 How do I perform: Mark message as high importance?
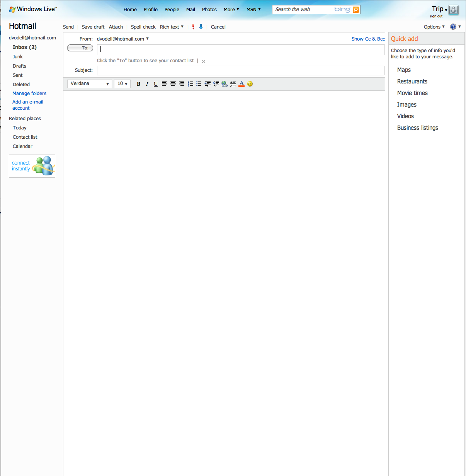tap(193, 27)
